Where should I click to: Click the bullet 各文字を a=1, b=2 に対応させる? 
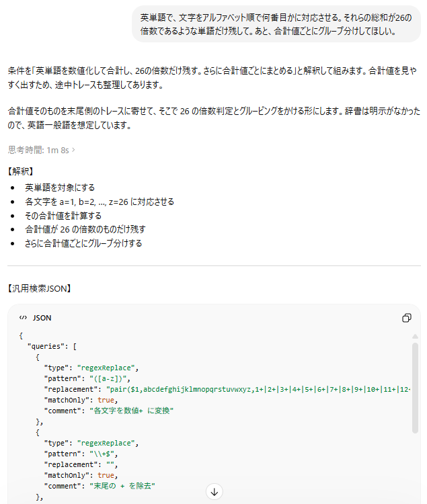pyautogui.click(x=100, y=202)
